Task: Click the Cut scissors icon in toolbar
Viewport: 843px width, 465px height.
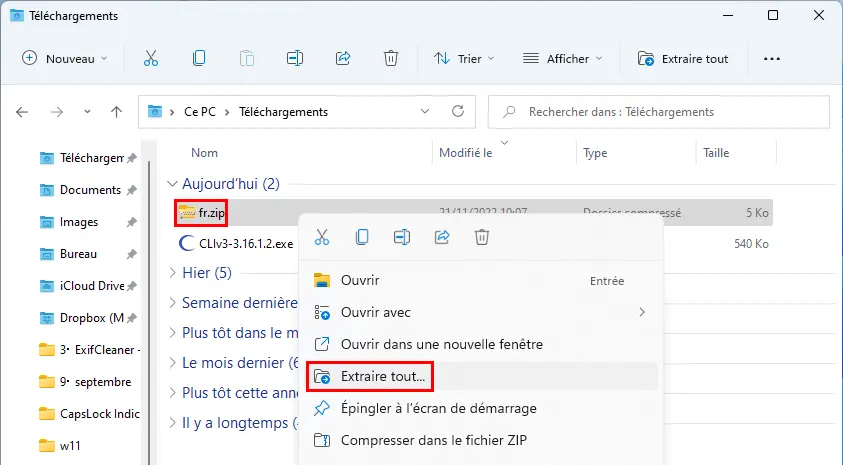Action: (x=151, y=58)
